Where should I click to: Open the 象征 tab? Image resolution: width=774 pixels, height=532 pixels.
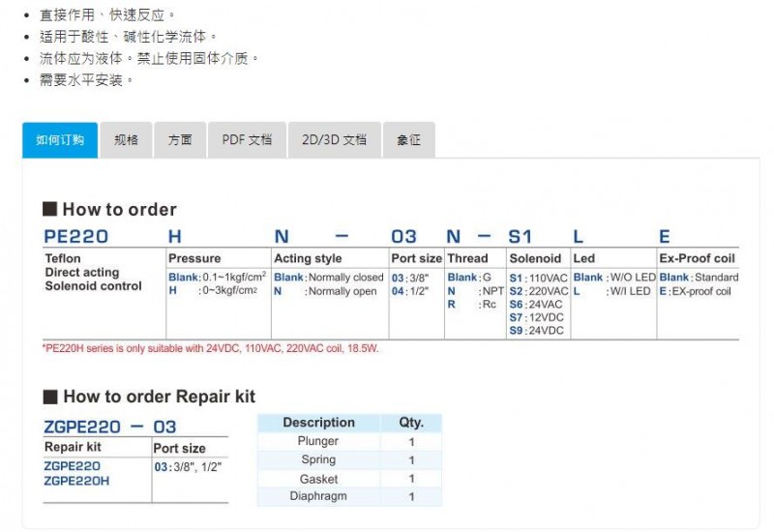tap(408, 139)
